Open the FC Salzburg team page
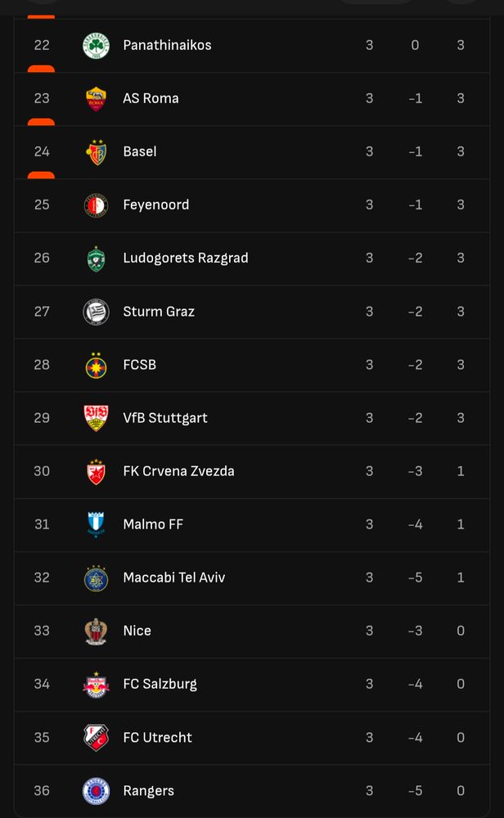The height and width of the screenshot is (818, 504). (x=160, y=684)
